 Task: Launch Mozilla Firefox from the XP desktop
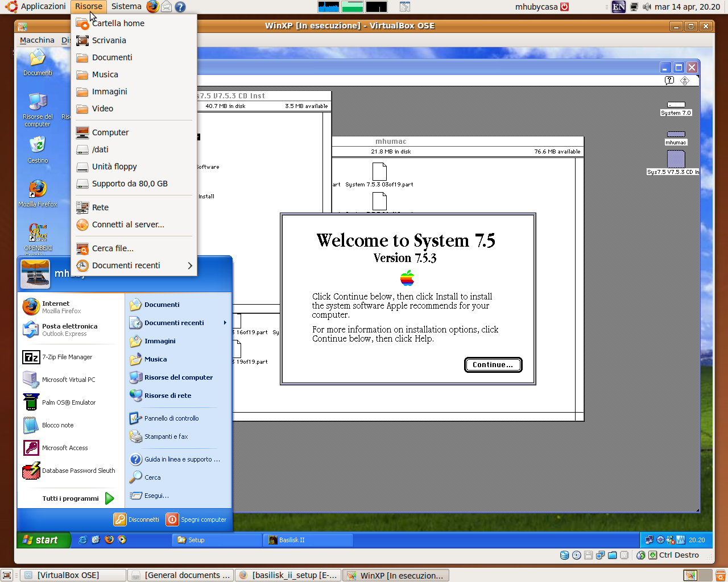[38, 193]
